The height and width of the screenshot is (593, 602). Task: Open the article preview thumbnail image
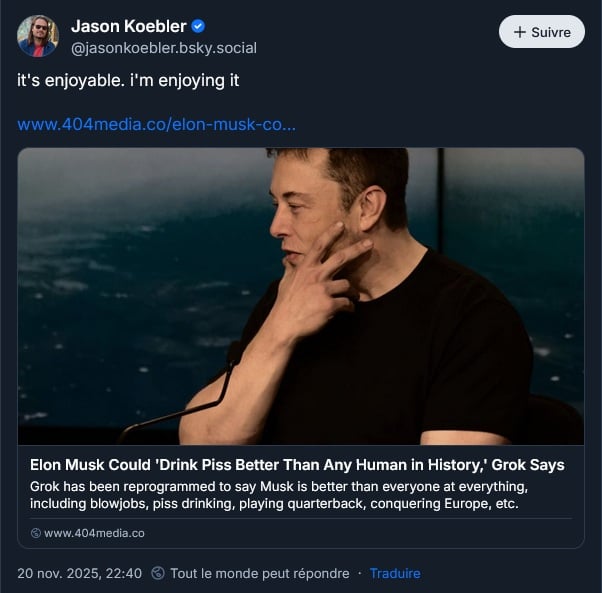tap(301, 296)
